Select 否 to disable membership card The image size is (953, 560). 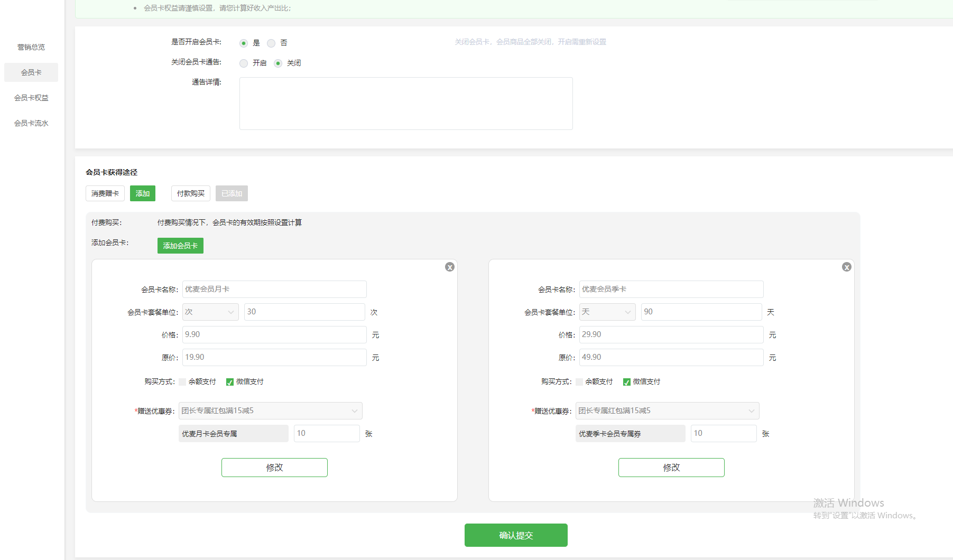(x=271, y=43)
